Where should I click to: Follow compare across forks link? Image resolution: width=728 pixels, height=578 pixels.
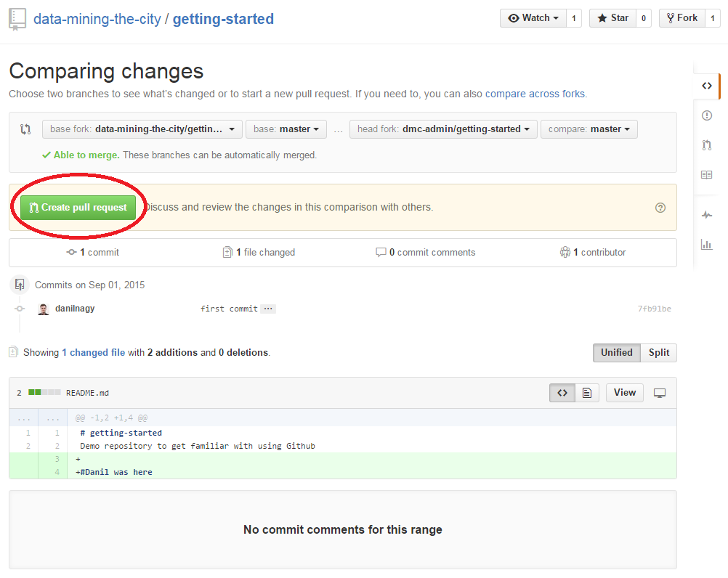(535, 94)
